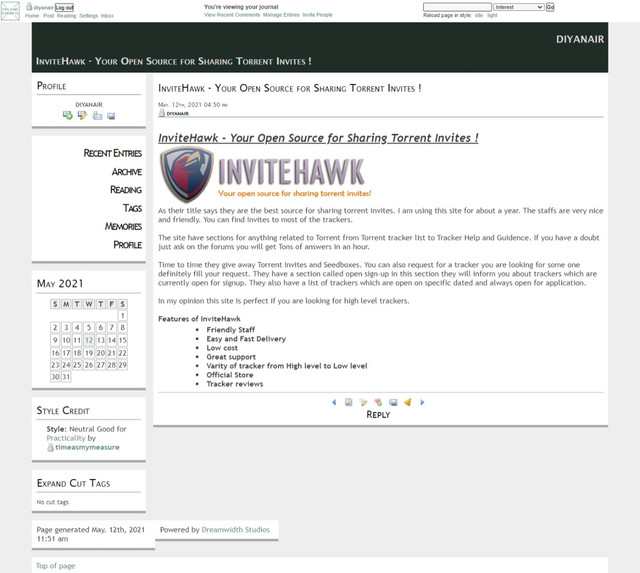Click user icon beside timeasmymeasure
The width and height of the screenshot is (640, 573).
(x=50, y=447)
